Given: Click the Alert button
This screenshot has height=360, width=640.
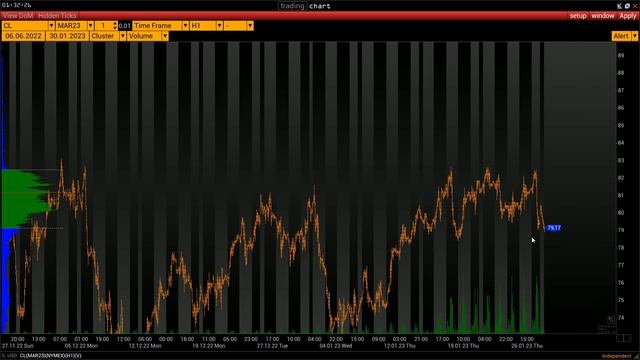Looking at the screenshot, I should pyautogui.click(x=621, y=36).
